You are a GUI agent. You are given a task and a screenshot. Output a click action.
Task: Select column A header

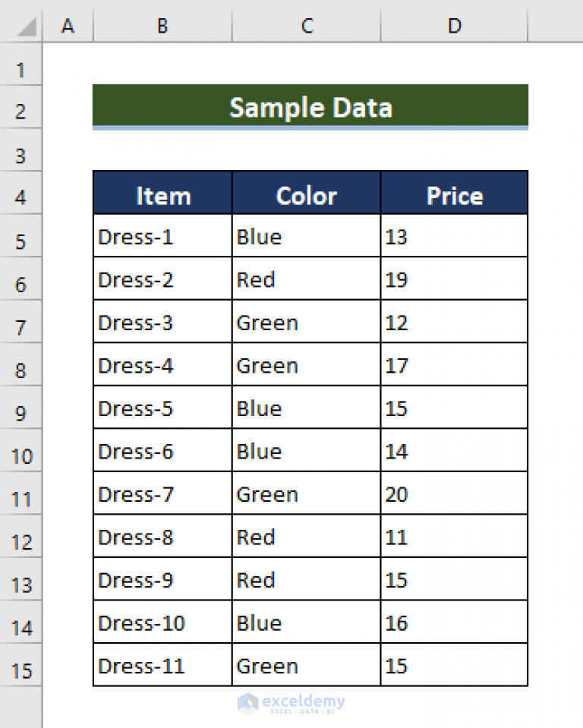pos(68,25)
